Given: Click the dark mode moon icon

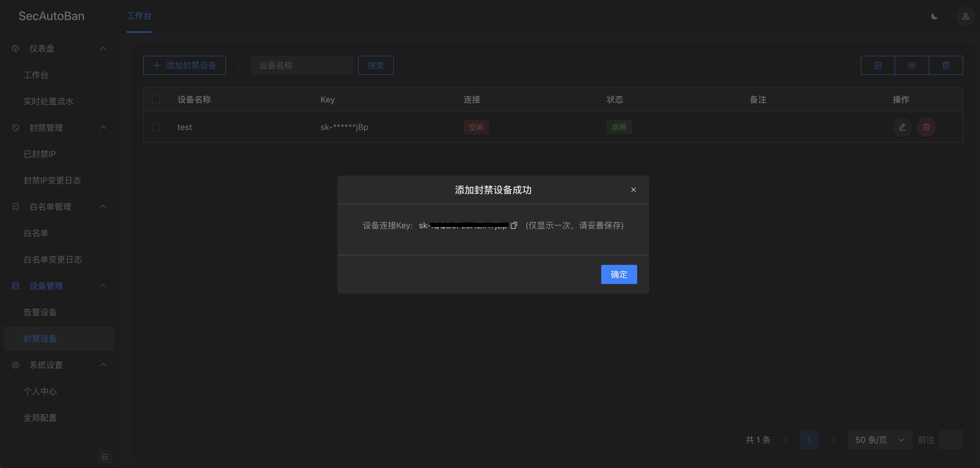Looking at the screenshot, I should click(934, 16).
